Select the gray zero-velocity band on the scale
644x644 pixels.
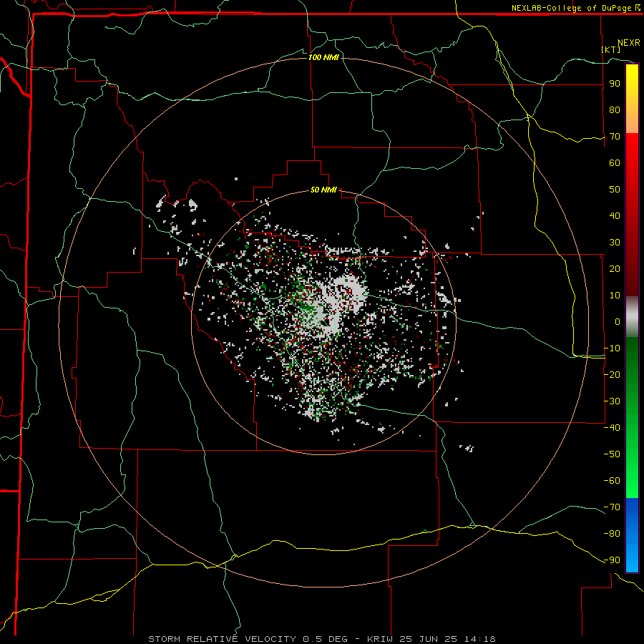632,317
